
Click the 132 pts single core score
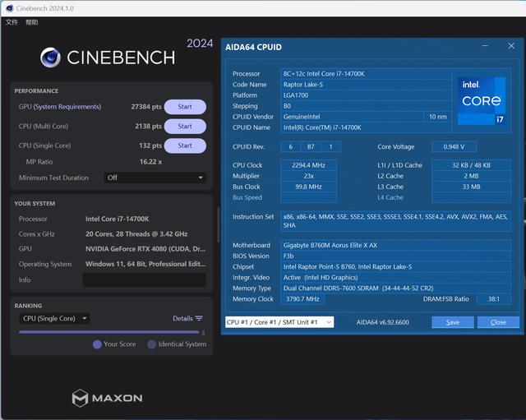150,145
